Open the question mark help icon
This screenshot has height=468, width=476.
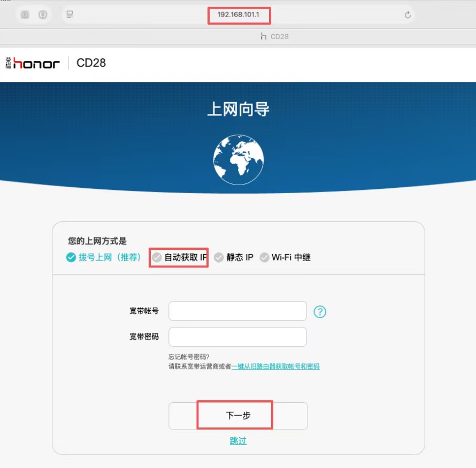point(320,312)
